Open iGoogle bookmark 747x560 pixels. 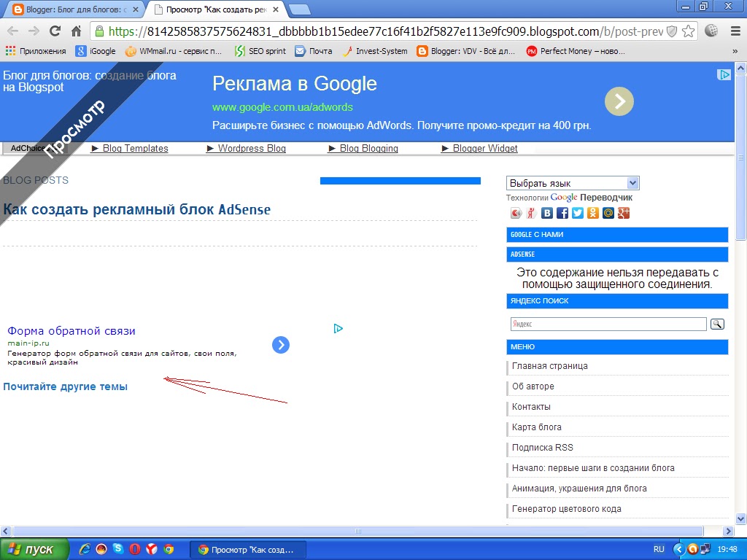96,51
